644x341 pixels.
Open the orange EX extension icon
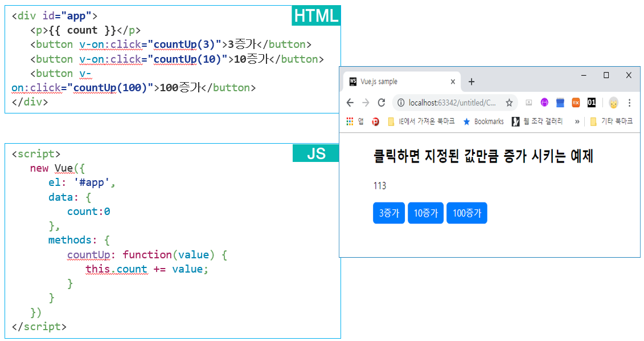tap(576, 103)
